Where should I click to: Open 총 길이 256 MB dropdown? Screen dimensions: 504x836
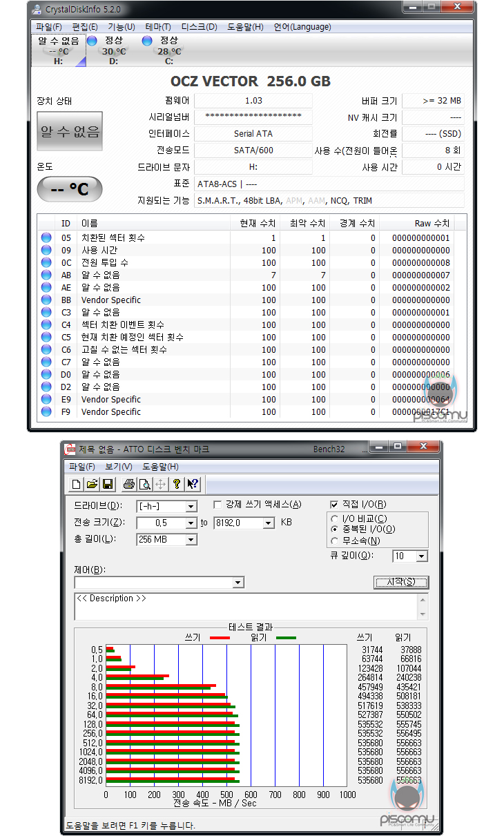tap(191, 539)
